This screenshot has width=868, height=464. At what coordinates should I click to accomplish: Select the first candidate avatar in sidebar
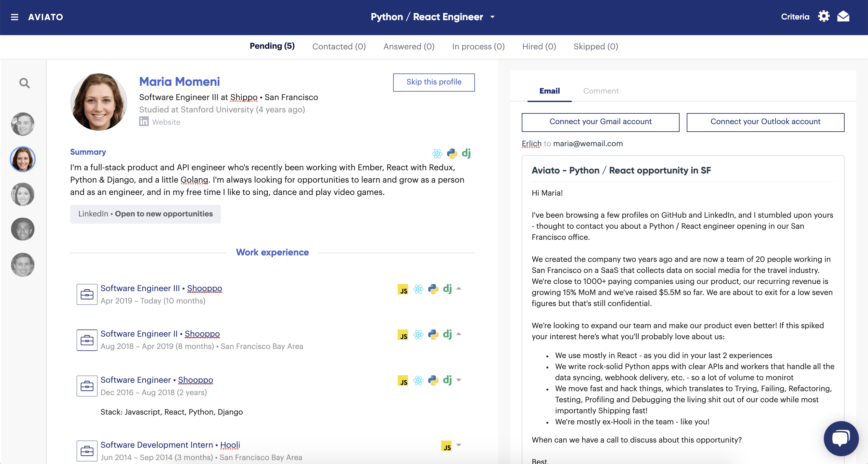[x=22, y=124]
